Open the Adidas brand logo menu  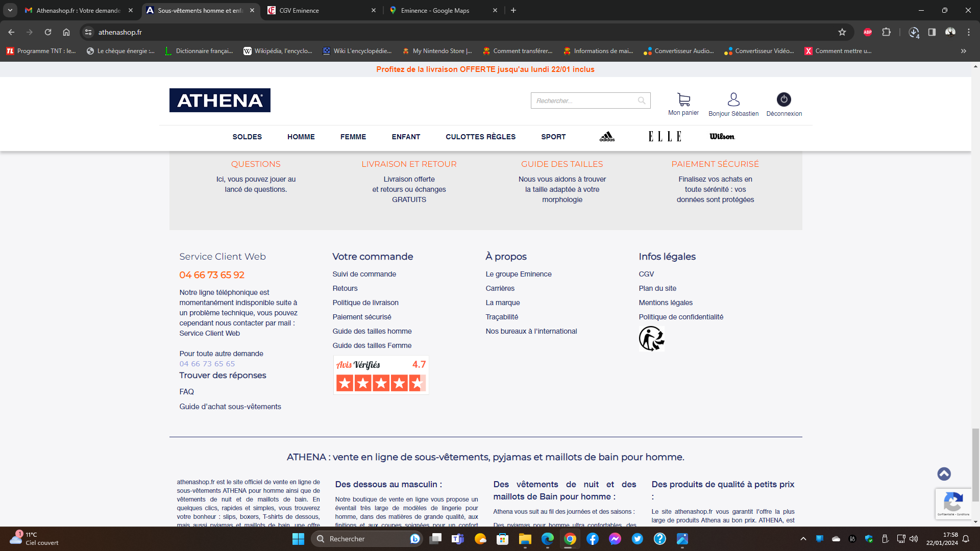click(x=607, y=137)
